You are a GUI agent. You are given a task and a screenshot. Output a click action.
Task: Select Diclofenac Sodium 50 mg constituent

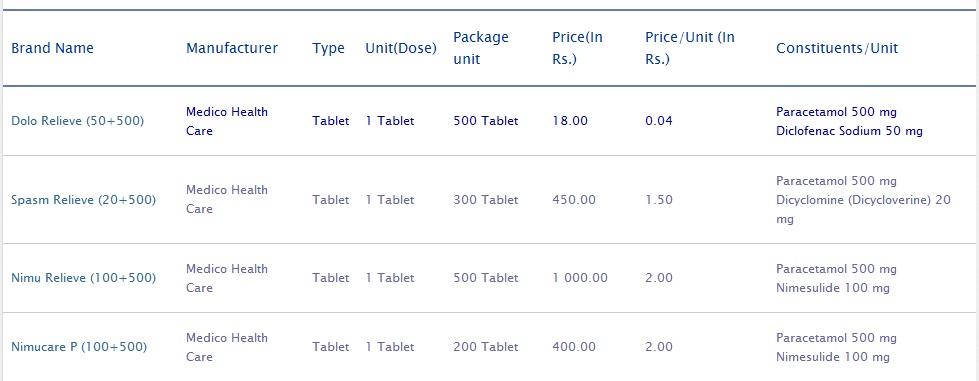[x=849, y=131]
